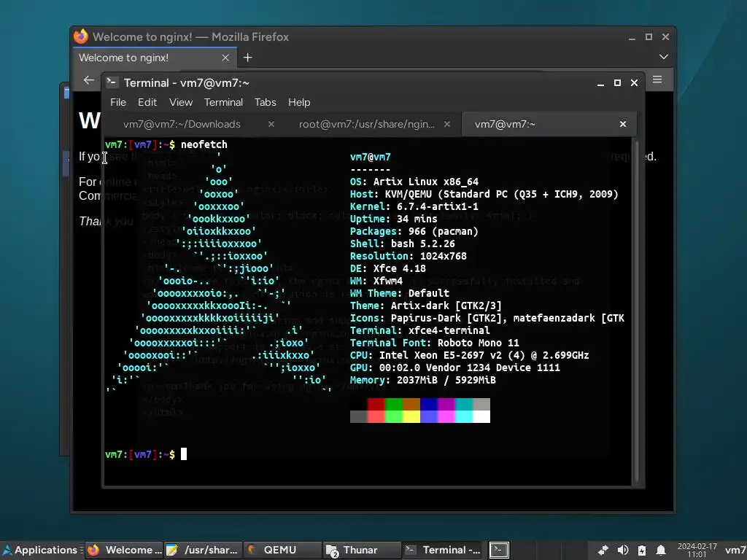Open a new tab in Firefox
Image resolution: width=747 pixels, height=560 pixels.
click(x=248, y=58)
